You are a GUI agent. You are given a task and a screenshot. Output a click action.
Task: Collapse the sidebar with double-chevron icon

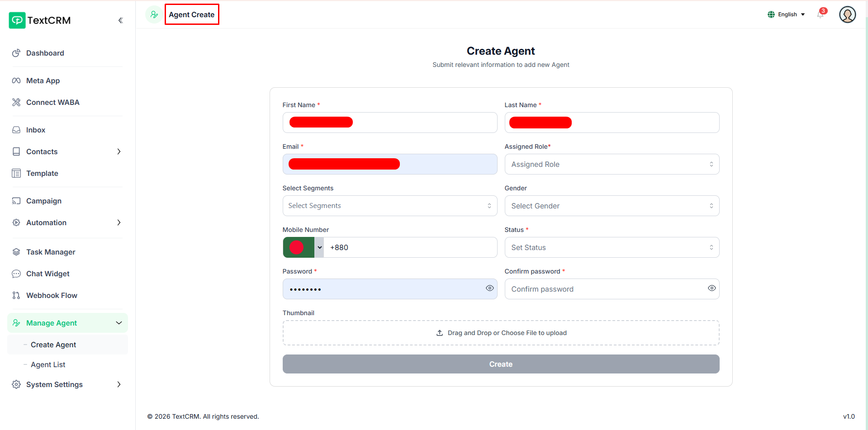[120, 20]
